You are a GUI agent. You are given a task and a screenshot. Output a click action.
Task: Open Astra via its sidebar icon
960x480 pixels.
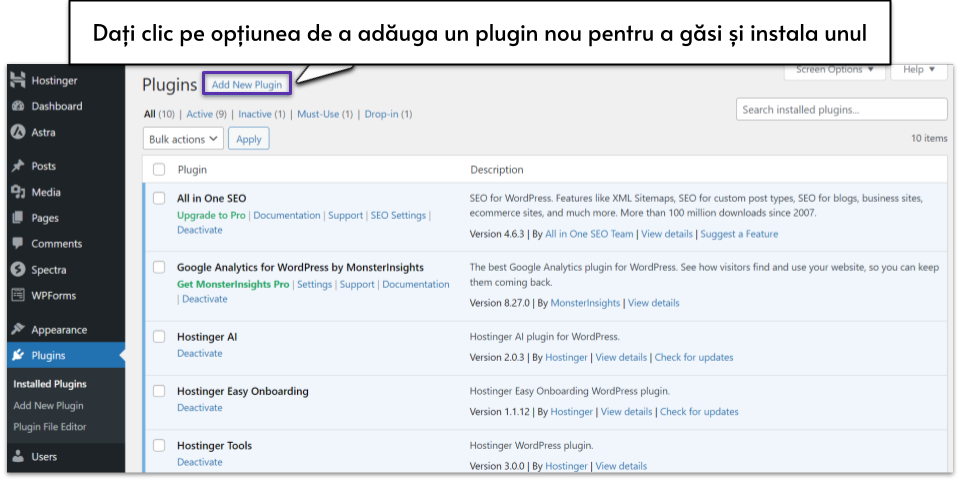pyautogui.click(x=17, y=132)
